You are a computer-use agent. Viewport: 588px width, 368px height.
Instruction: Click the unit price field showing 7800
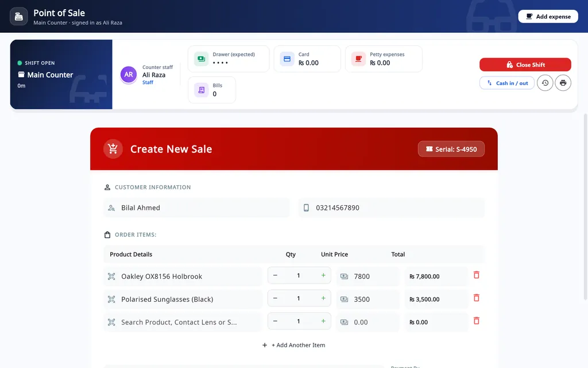[x=367, y=277]
